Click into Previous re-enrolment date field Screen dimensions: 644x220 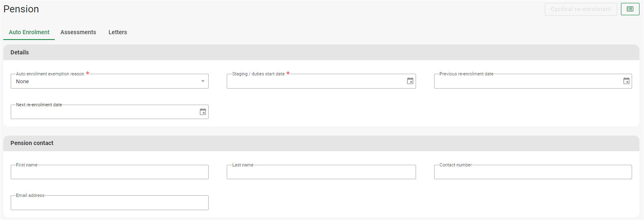527,82
